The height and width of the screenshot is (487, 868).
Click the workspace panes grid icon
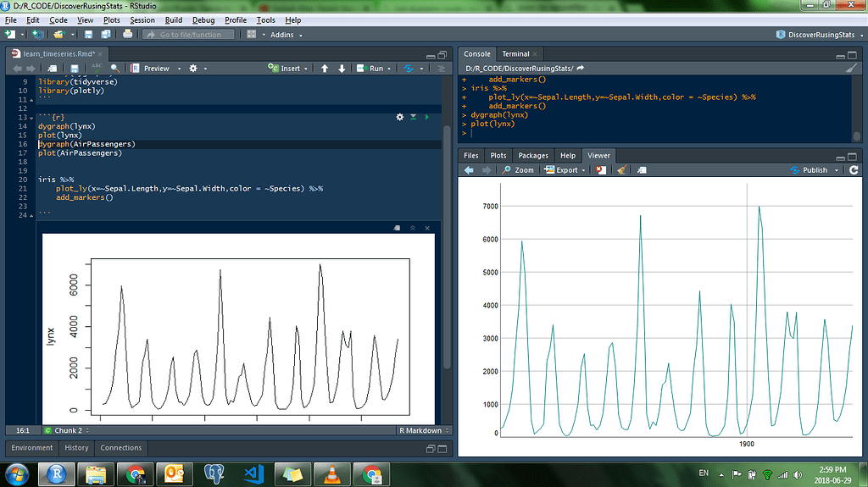tap(251, 35)
